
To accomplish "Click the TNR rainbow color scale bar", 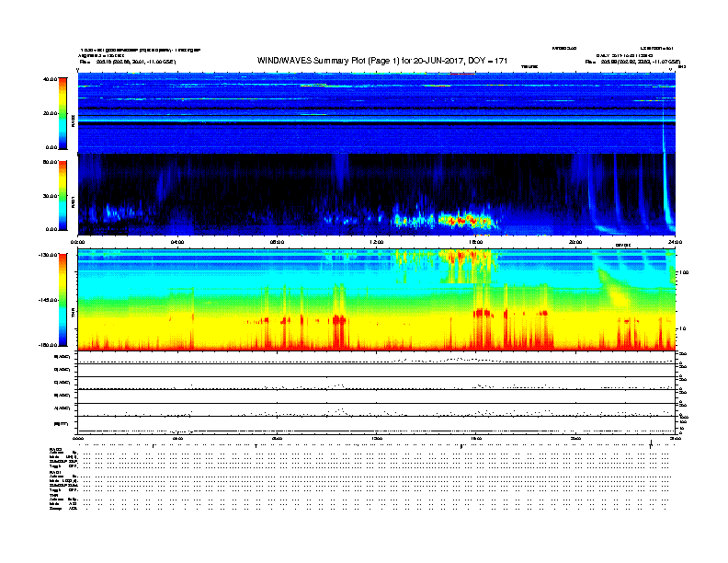I will click(63, 300).
